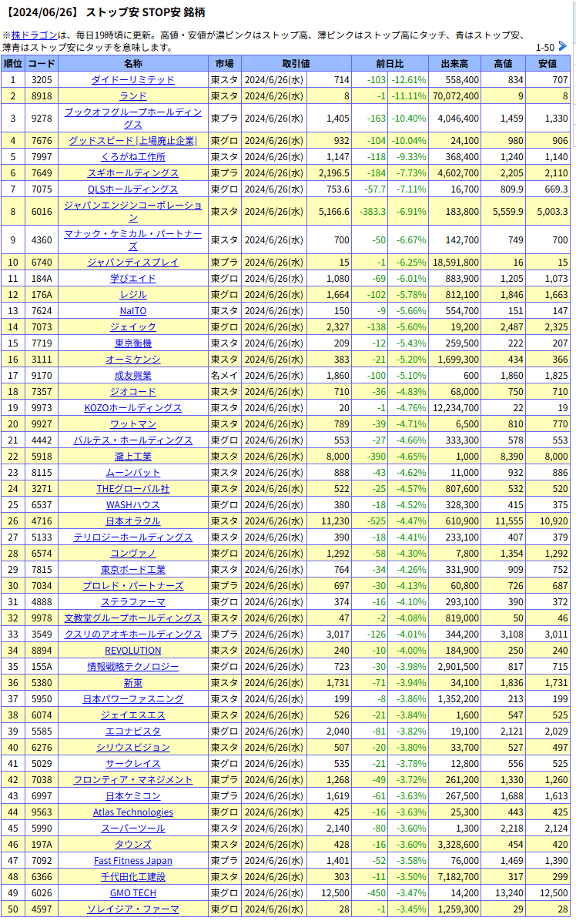Open シリウスビジョン link

(x=132, y=747)
